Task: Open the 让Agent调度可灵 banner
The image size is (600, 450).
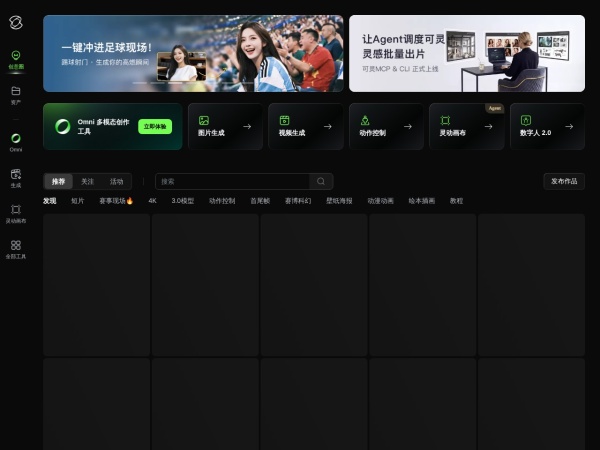Action: click(467, 54)
